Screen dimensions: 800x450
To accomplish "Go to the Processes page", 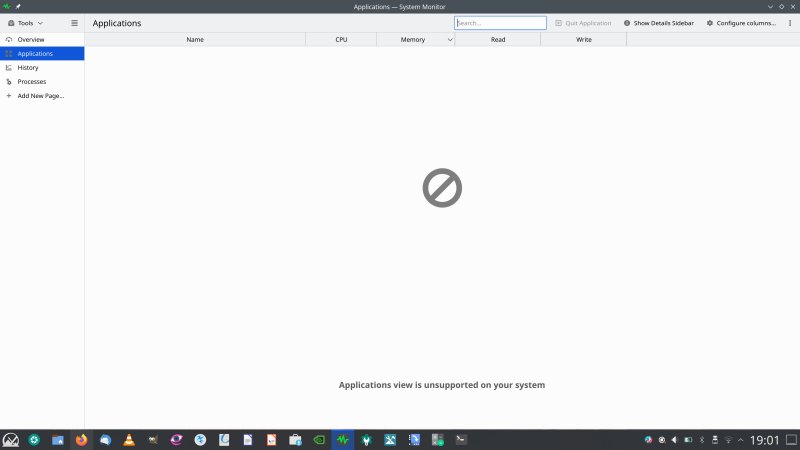I will coord(32,82).
